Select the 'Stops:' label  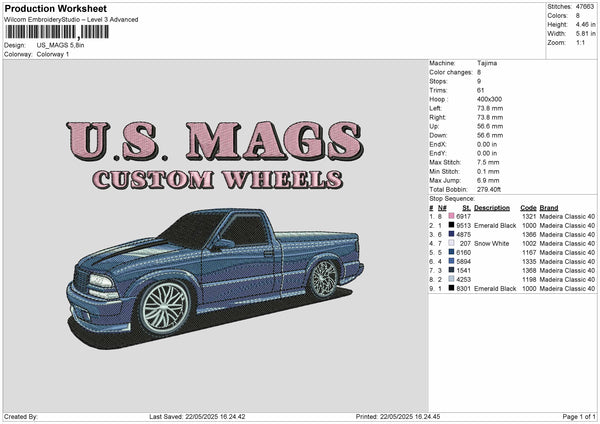tap(438, 81)
